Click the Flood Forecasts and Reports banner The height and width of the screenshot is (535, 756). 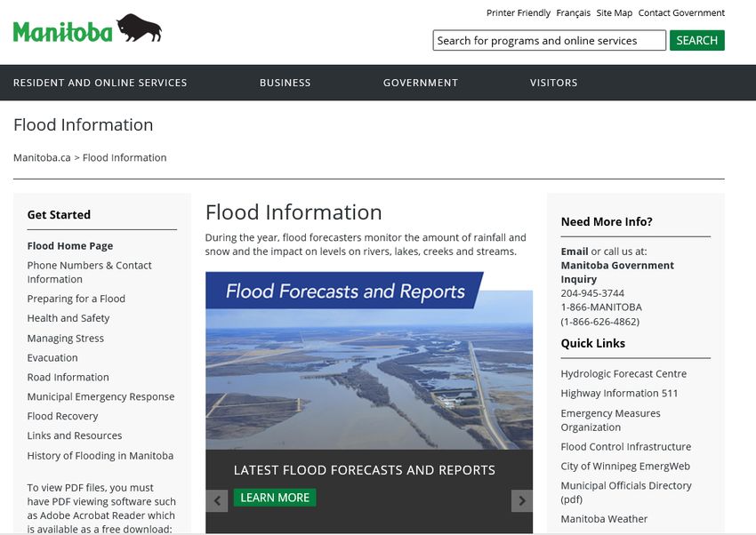click(344, 291)
